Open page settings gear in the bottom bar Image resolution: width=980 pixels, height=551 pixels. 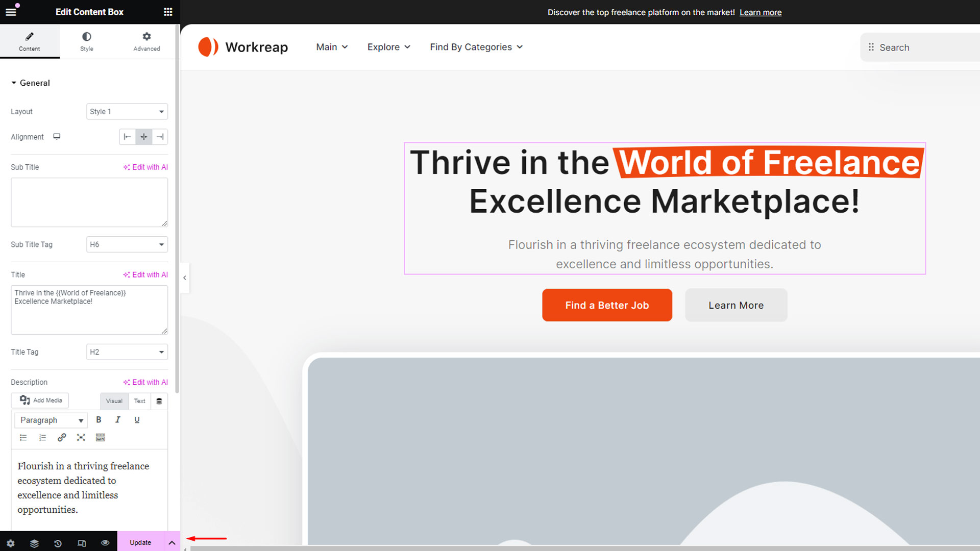[11, 543]
